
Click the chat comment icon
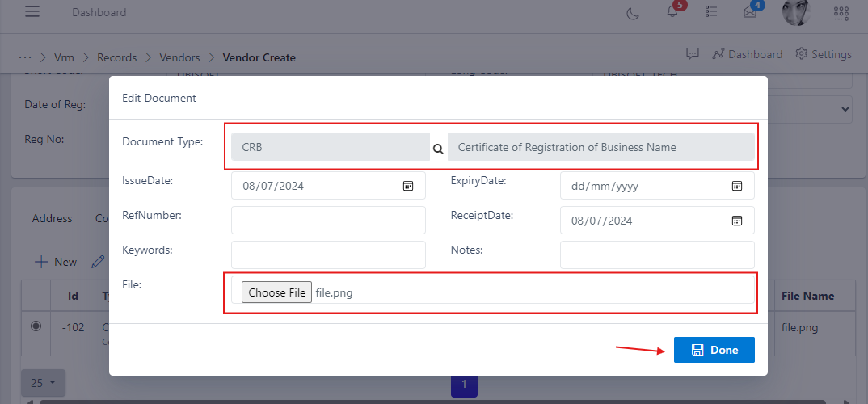click(x=692, y=53)
